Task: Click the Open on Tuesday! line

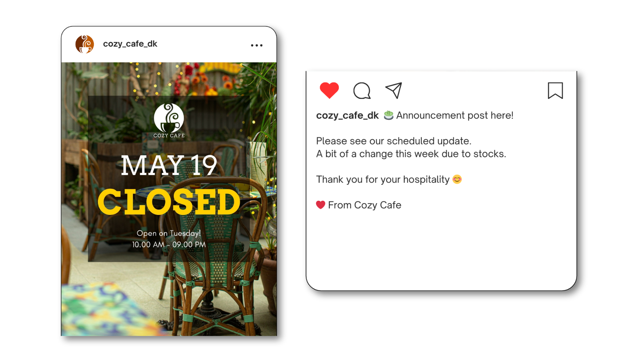Action: click(x=169, y=233)
